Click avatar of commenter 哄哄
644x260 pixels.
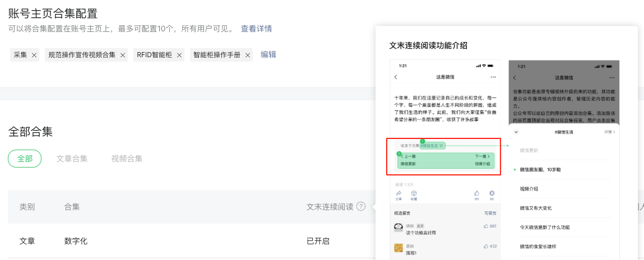click(398, 228)
